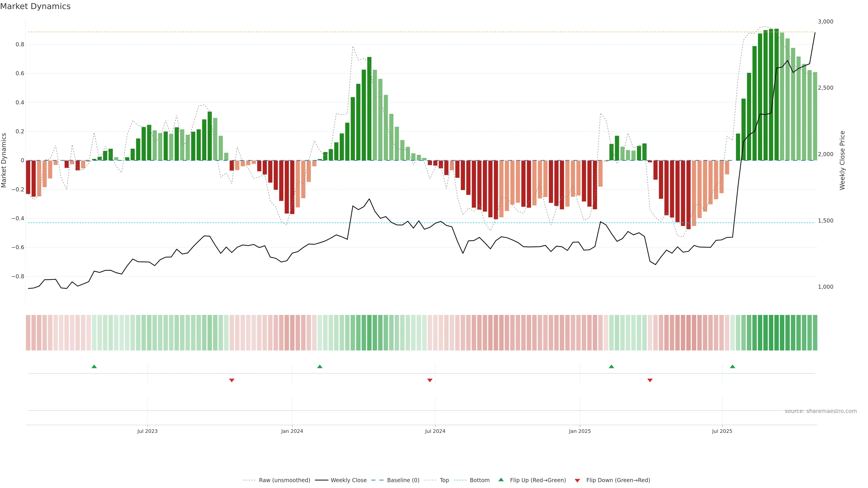868x488 pixels.
Task: Toggle the Top legend entry
Action: (444, 480)
